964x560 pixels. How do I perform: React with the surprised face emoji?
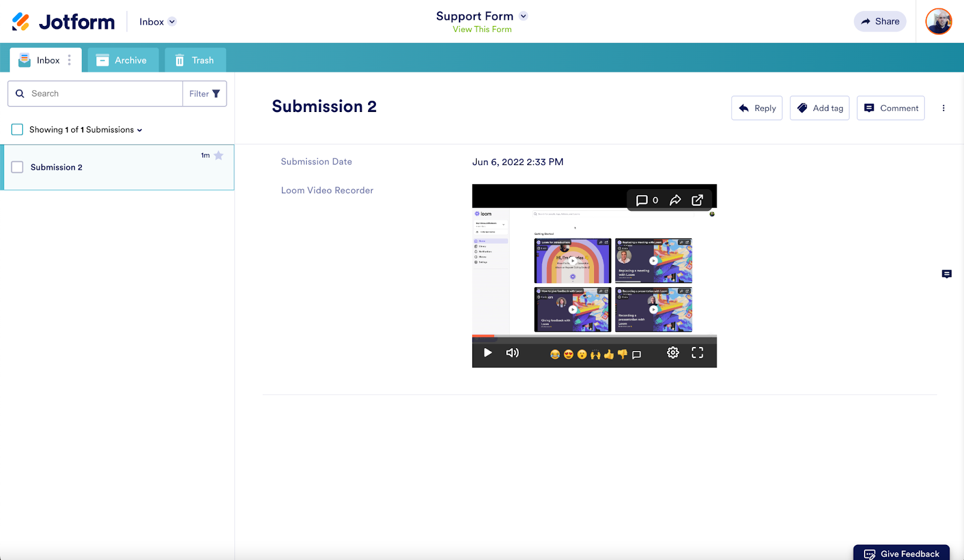[x=582, y=355]
